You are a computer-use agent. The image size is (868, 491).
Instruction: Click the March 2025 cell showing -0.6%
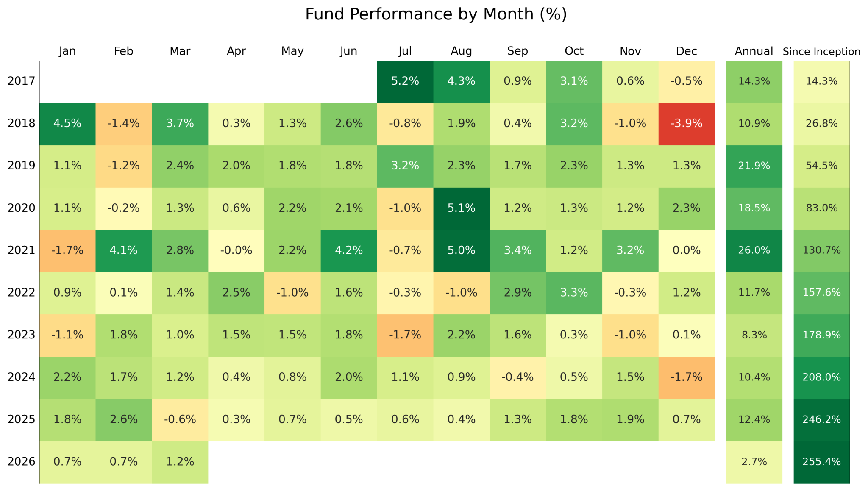(180, 420)
